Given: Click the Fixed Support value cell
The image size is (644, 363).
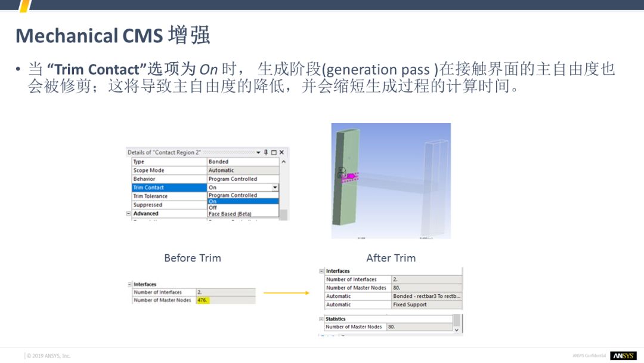Looking at the screenshot, I should [427, 305].
